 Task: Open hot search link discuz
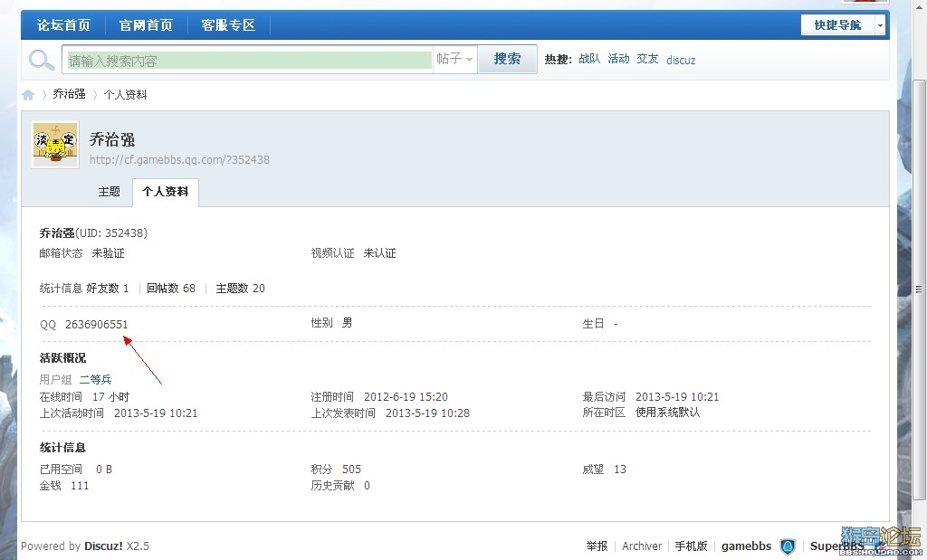[x=681, y=61]
